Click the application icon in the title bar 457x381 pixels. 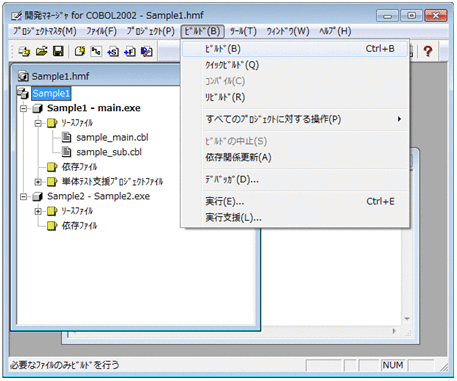coord(17,16)
